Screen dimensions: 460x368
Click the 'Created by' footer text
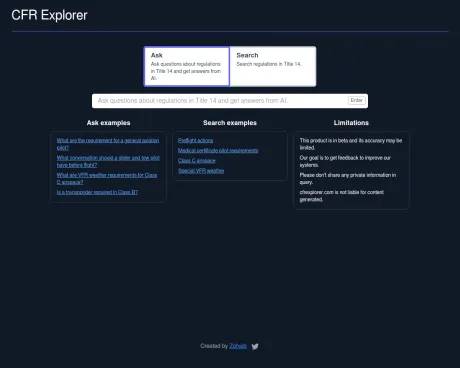click(214, 346)
